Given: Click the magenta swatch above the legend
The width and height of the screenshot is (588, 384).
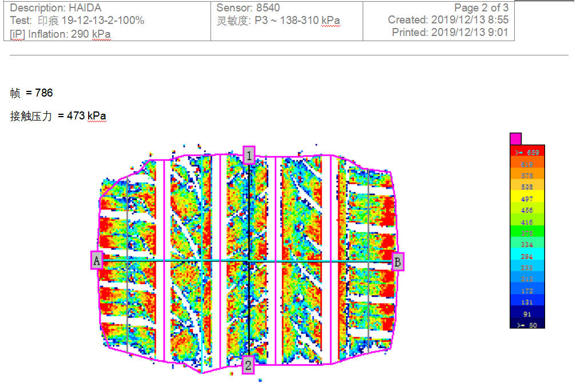Looking at the screenshot, I should [x=515, y=139].
